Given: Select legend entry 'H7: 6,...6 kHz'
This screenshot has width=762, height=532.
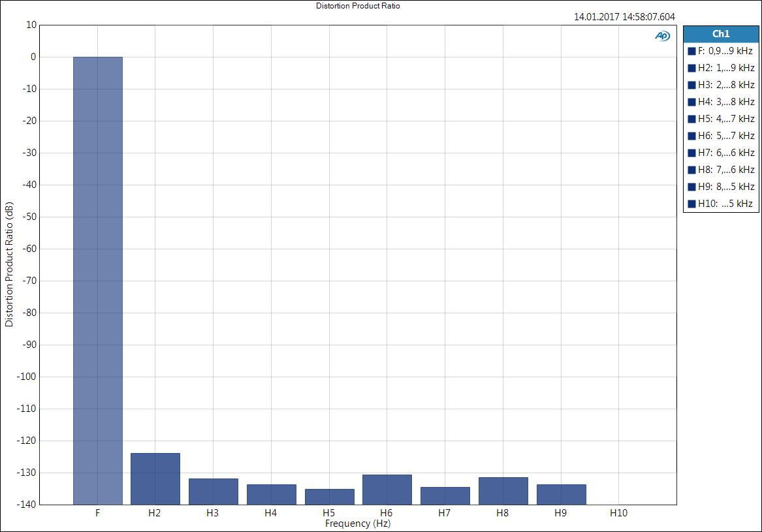Looking at the screenshot, I should tap(721, 153).
